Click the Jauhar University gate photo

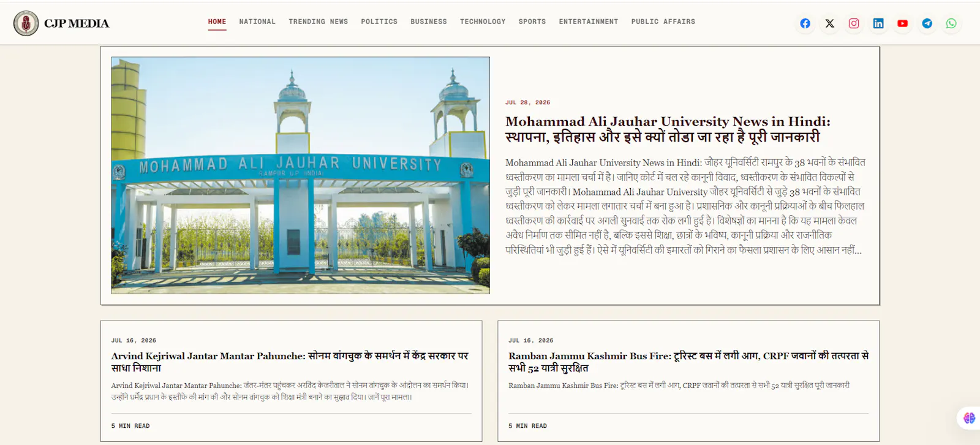pyautogui.click(x=300, y=175)
